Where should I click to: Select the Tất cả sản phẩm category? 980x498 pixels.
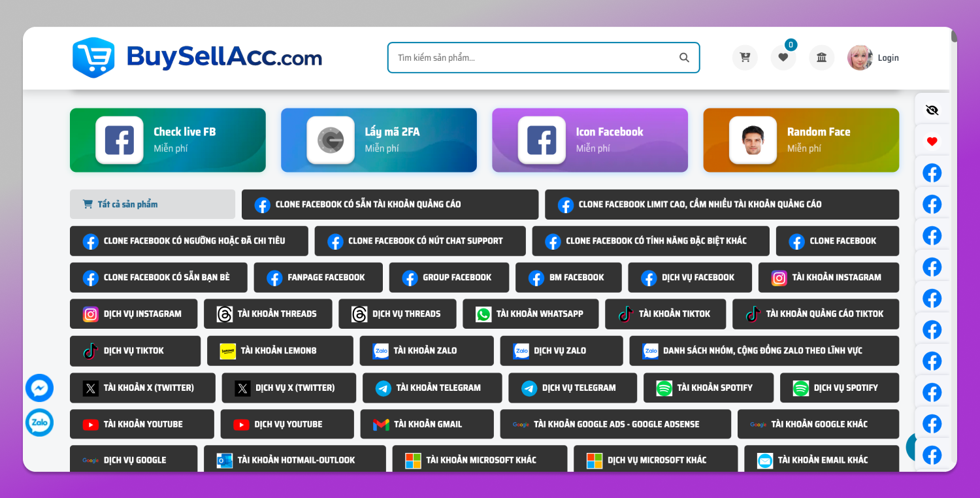(x=152, y=204)
